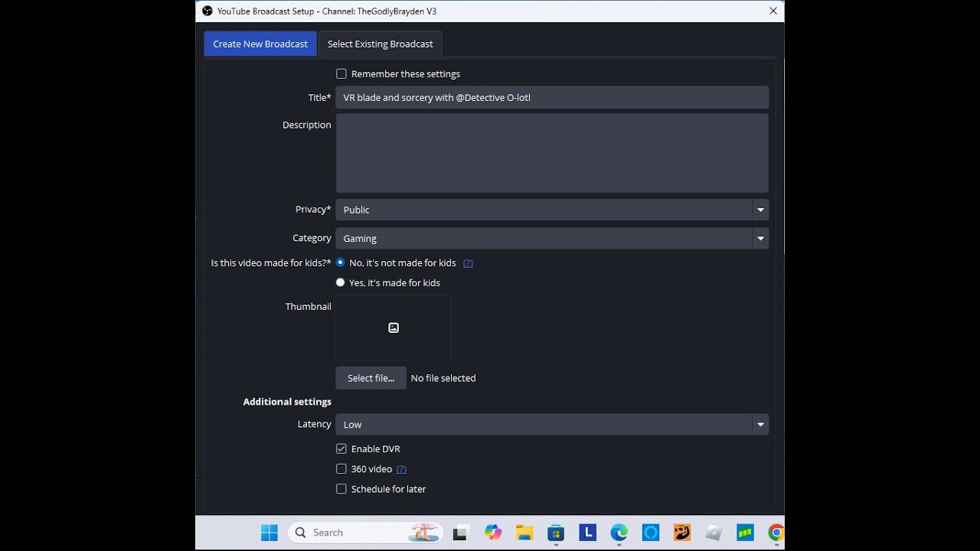This screenshot has width=980, height=551.
Task: Open the Category dropdown set to Gaming
Action: 552,239
